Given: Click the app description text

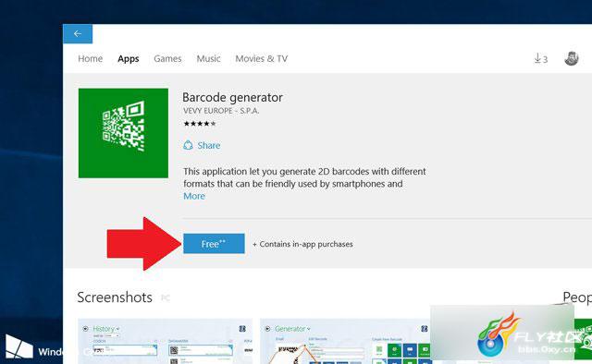Looking at the screenshot, I should click(x=304, y=177).
